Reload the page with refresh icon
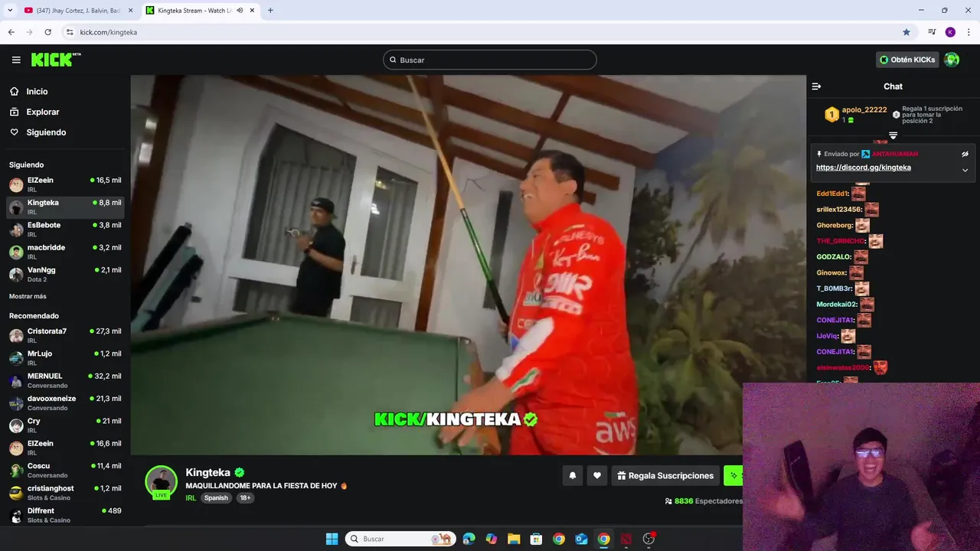This screenshot has height=551, width=980. tap(47, 32)
